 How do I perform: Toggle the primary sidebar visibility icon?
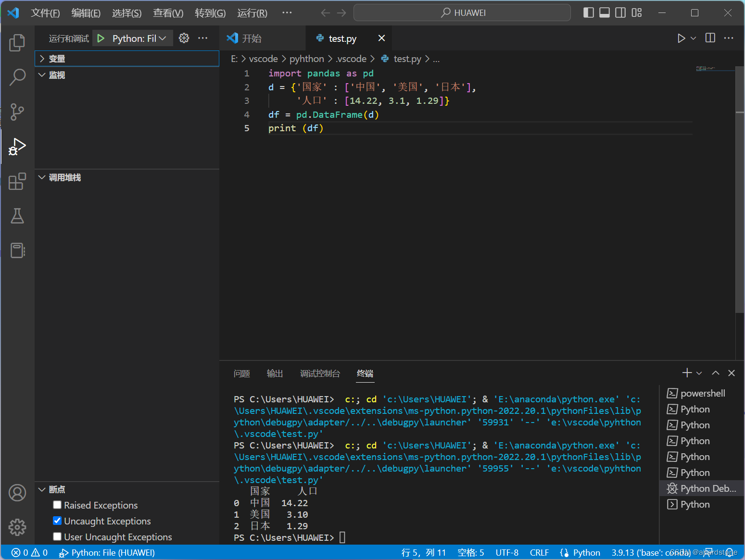tap(588, 12)
